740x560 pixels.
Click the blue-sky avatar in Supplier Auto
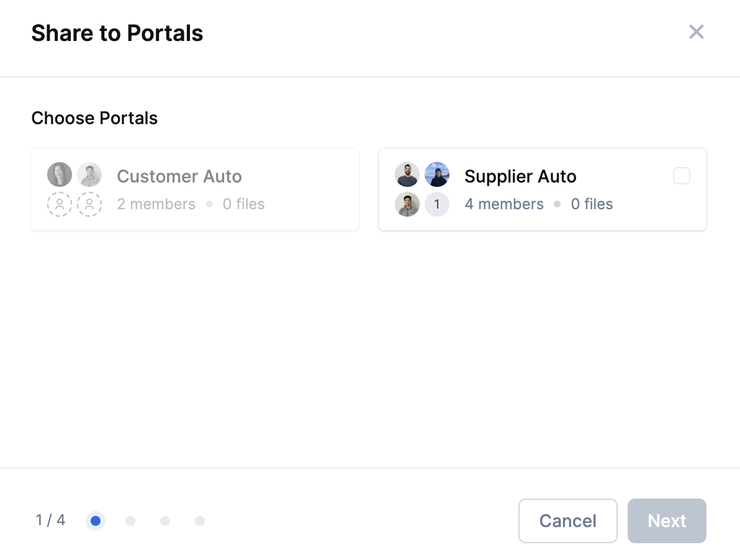coord(437,175)
